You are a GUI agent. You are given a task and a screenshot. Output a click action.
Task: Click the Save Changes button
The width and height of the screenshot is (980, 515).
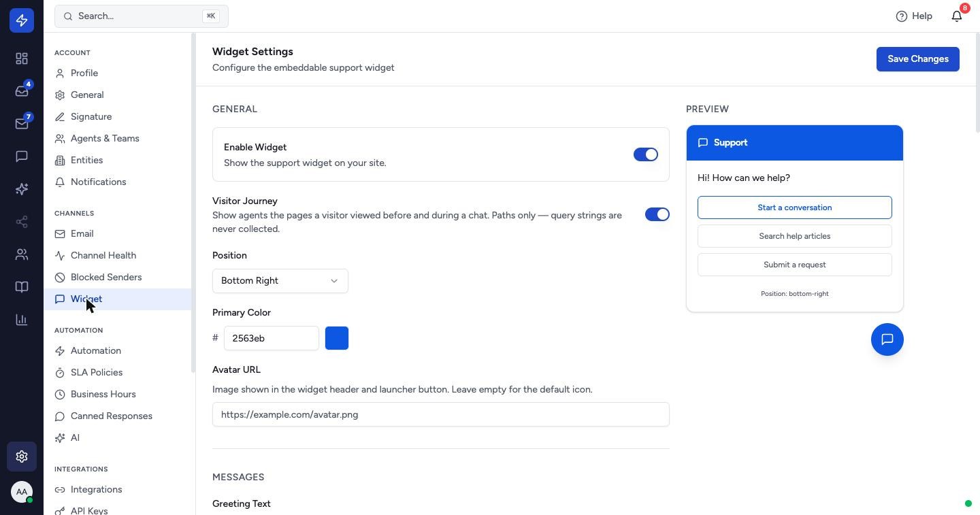918,59
